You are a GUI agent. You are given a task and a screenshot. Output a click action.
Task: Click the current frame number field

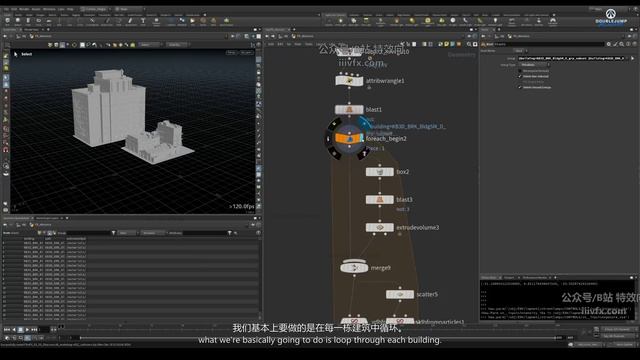(x=45, y=329)
